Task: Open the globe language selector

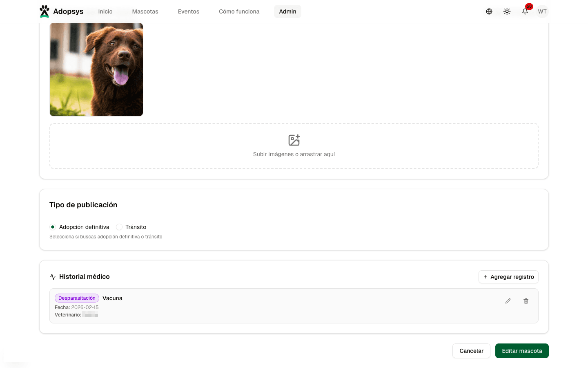Action: 489,11
